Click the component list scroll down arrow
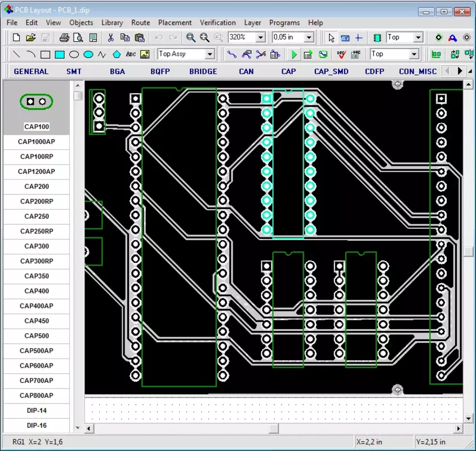The width and height of the screenshot is (476, 451). (78, 428)
